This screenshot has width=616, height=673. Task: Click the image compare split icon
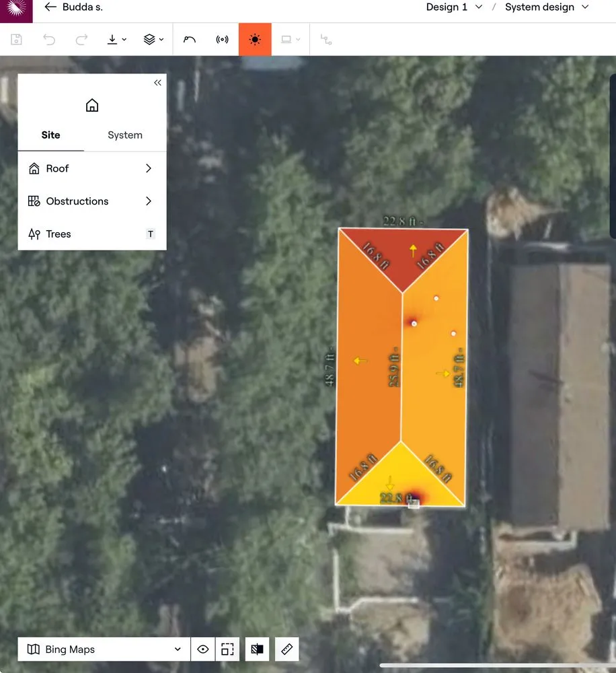click(x=257, y=649)
